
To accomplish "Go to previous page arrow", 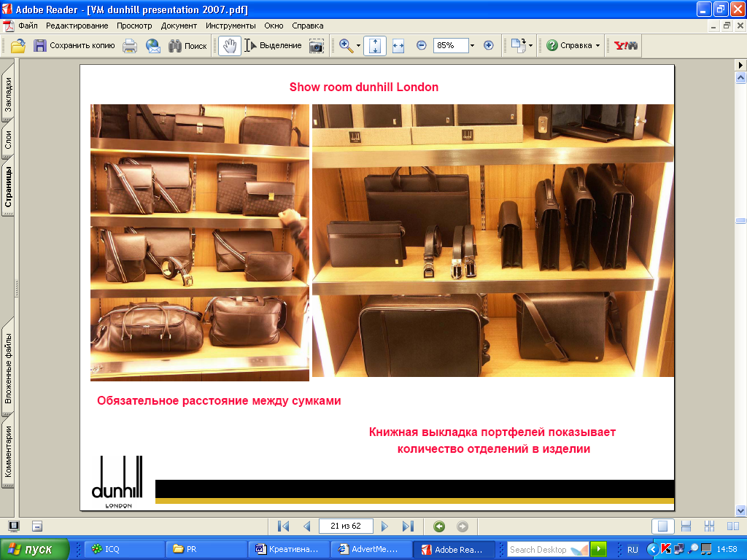I will (307, 526).
